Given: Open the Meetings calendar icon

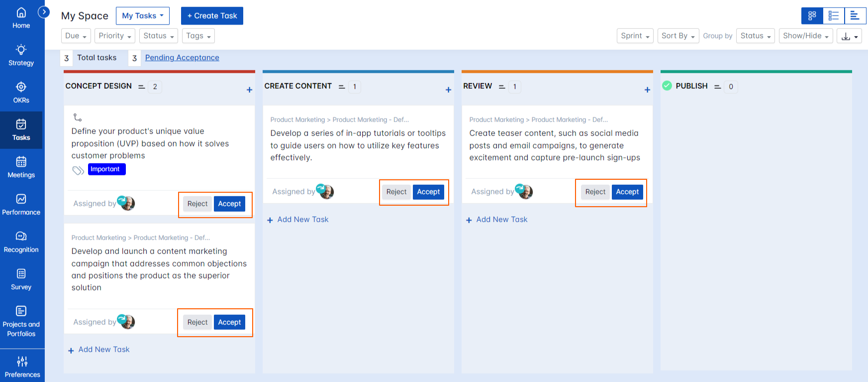Looking at the screenshot, I should tap(21, 162).
